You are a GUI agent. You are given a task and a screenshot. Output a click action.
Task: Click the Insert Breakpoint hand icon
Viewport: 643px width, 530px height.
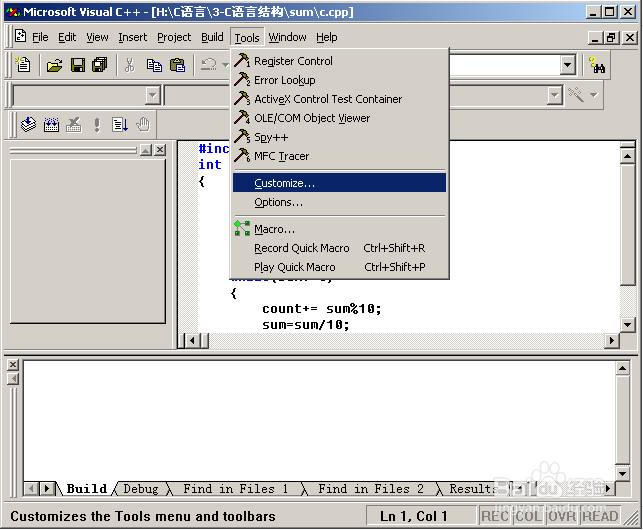[143, 124]
